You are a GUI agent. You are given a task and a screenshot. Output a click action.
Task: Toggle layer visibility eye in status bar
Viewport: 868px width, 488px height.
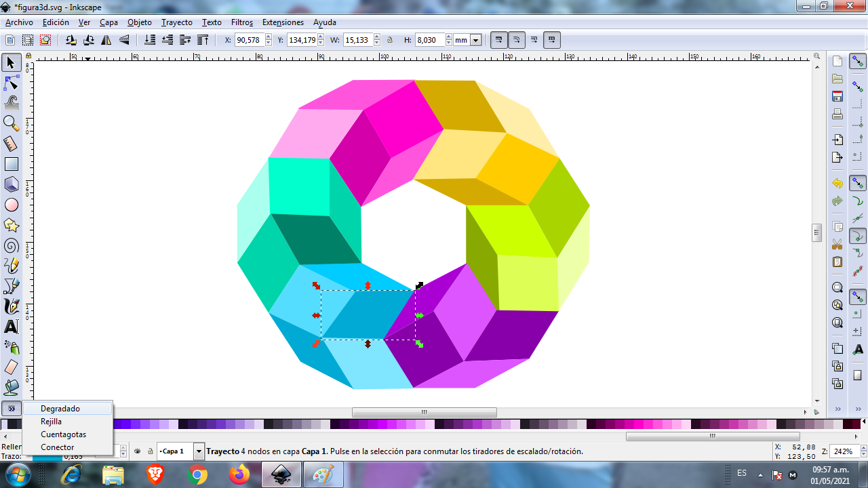click(x=138, y=451)
